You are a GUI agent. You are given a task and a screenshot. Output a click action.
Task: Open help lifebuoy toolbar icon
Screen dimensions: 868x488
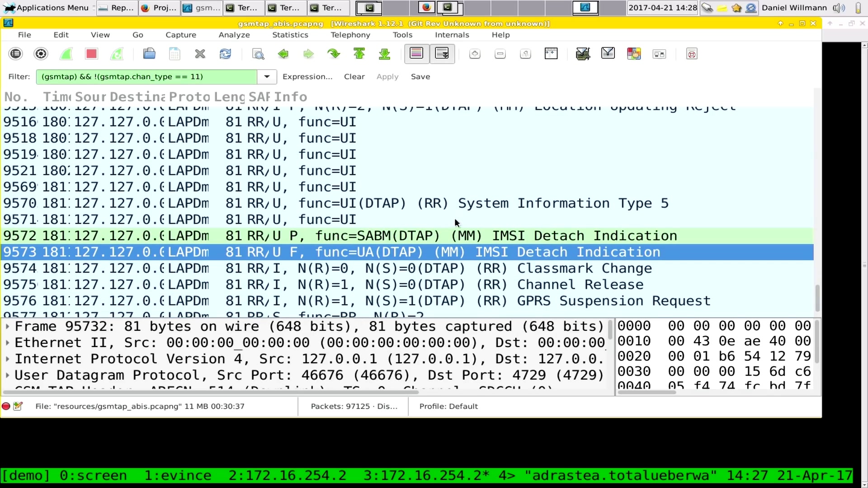point(692,54)
